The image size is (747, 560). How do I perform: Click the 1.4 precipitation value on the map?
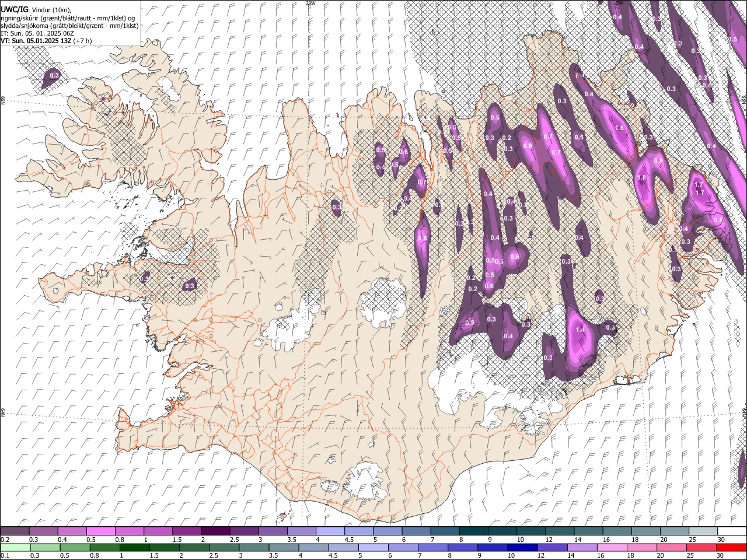coord(580,330)
